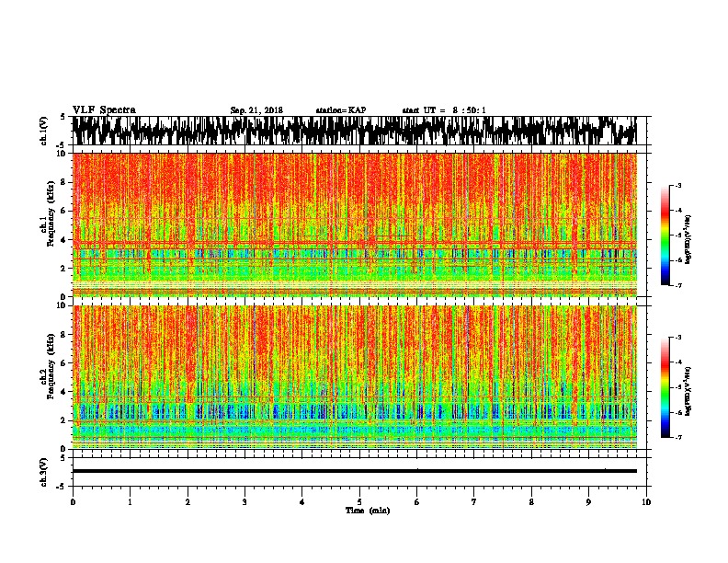Click the time axis tick label "2"
728x563 pixels.
click(188, 502)
